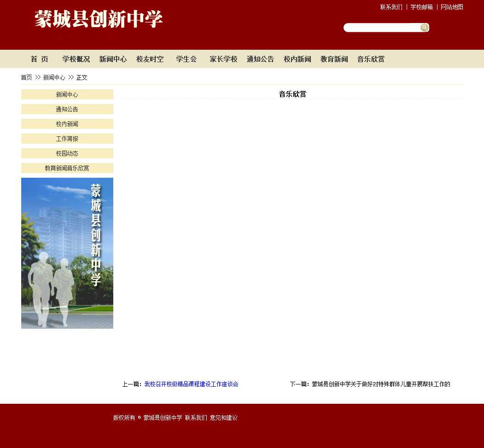The height and width of the screenshot is (448, 484).
Task: Open 联系我们 link in top-right header
Action: pos(391,7)
